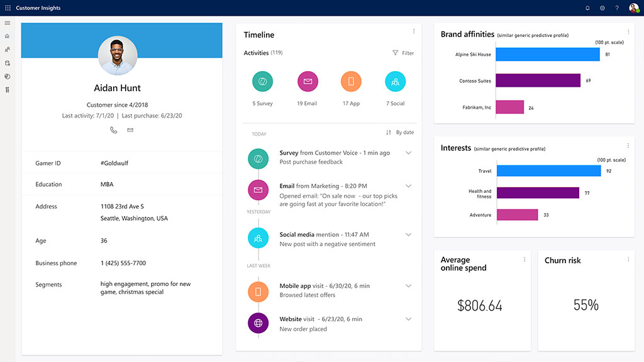Open the Home icon in the sidebar
The image size is (644, 362).
(x=7, y=36)
